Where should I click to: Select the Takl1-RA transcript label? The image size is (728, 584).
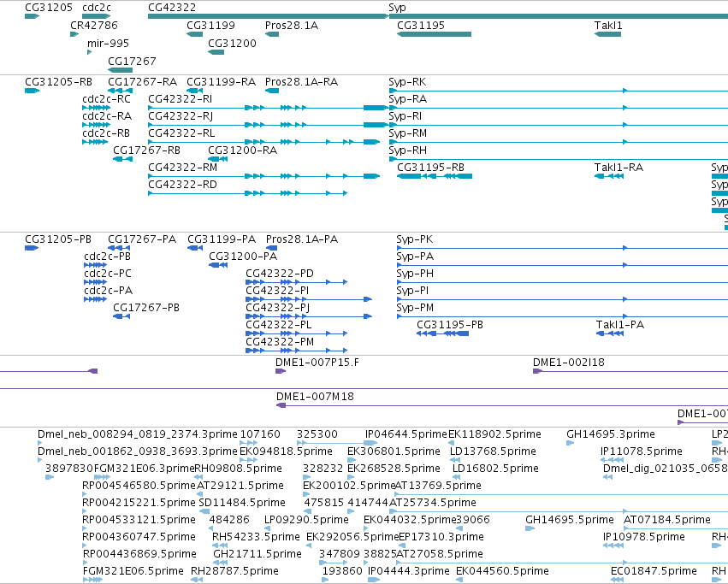pos(619,168)
